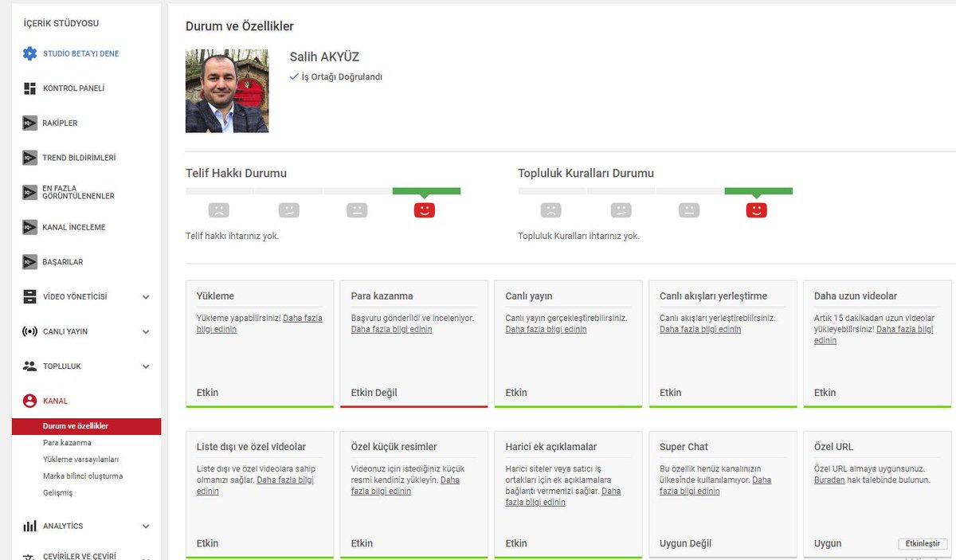Open the Yükleme varsayılanları submenu item
This screenshot has height=560, width=956.
tap(80, 460)
